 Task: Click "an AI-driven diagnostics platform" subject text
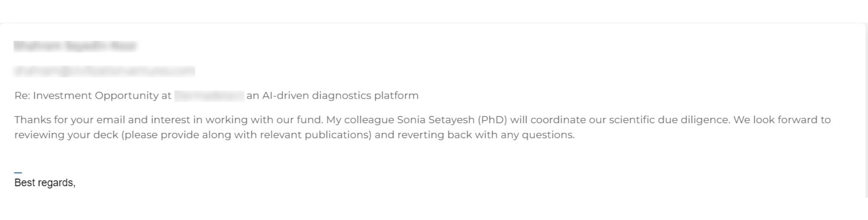(332, 96)
